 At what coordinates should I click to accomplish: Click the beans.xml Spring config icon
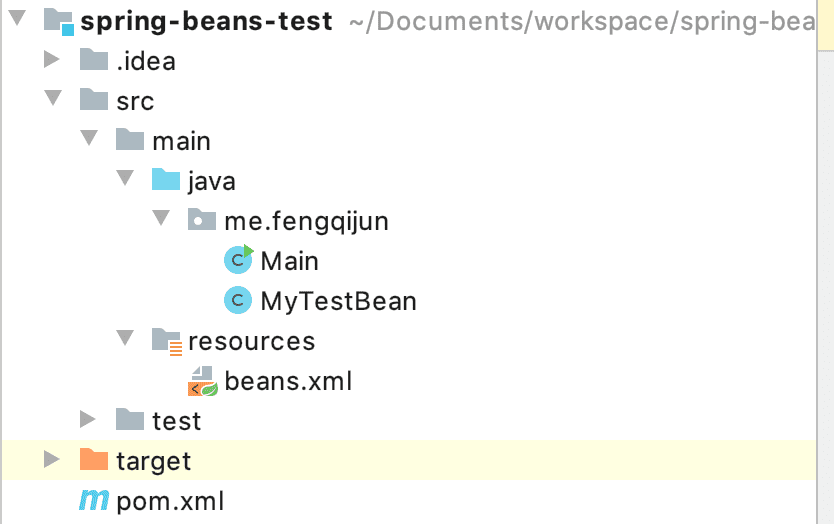point(203,381)
